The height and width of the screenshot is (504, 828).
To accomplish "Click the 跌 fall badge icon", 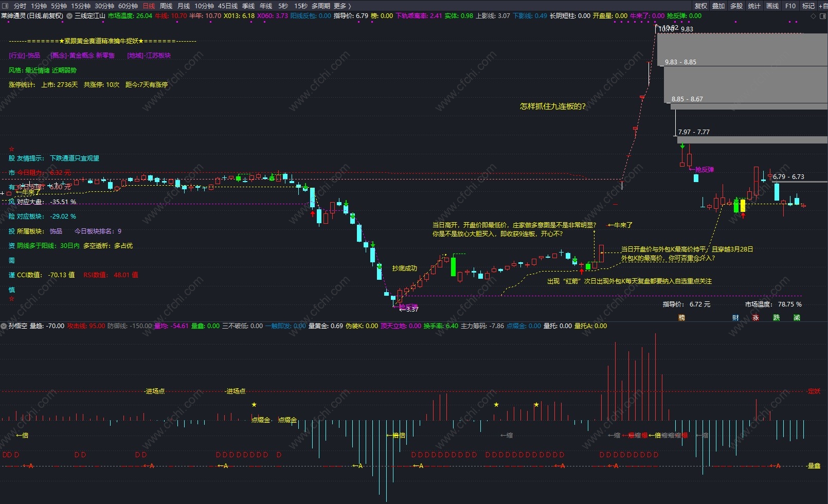I will [777, 317].
